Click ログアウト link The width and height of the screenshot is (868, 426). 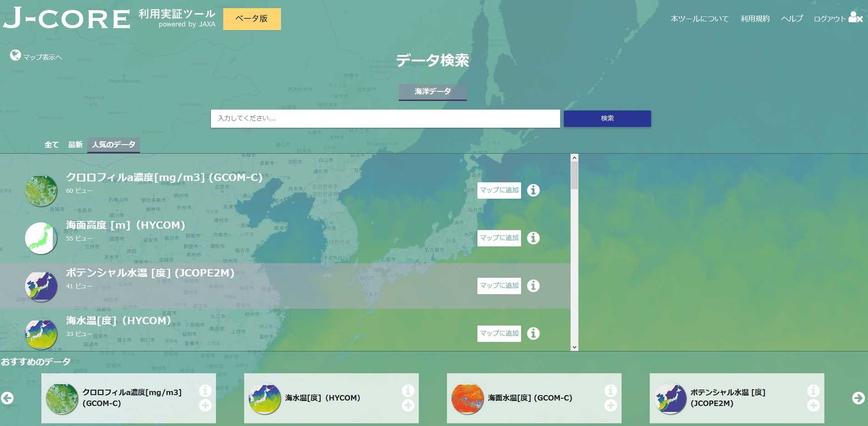830,19
